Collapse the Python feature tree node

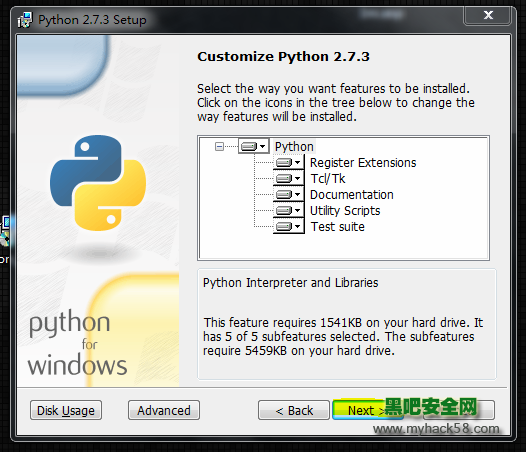[x=219, y=147]
